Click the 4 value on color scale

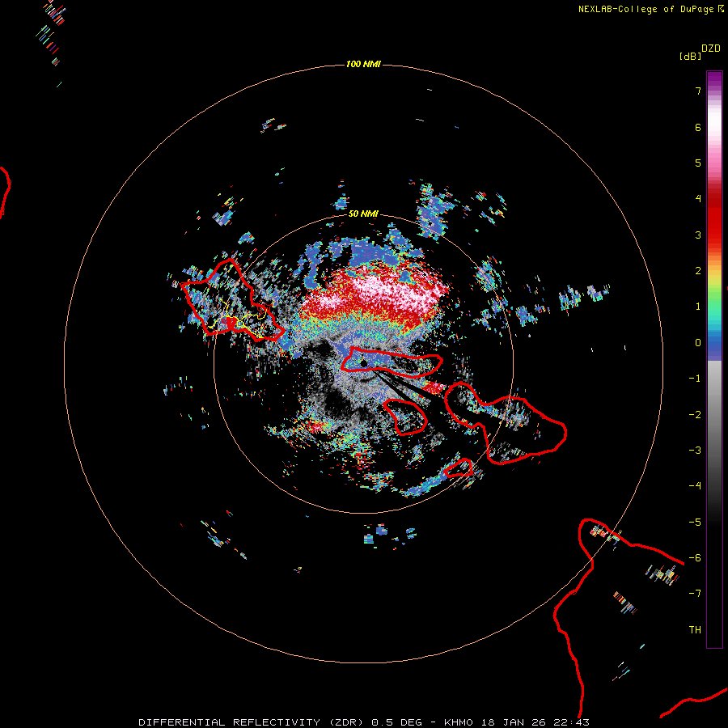698,199
